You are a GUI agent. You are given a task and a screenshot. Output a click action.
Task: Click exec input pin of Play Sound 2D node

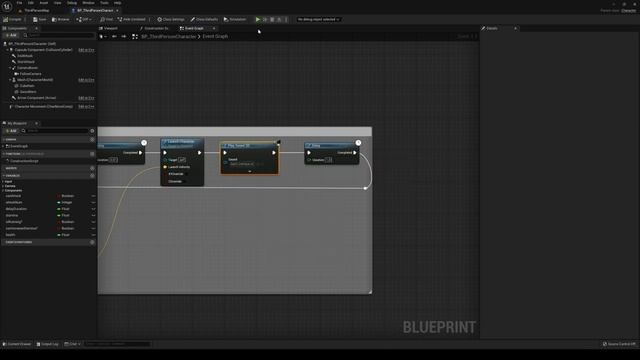point(225,153)
